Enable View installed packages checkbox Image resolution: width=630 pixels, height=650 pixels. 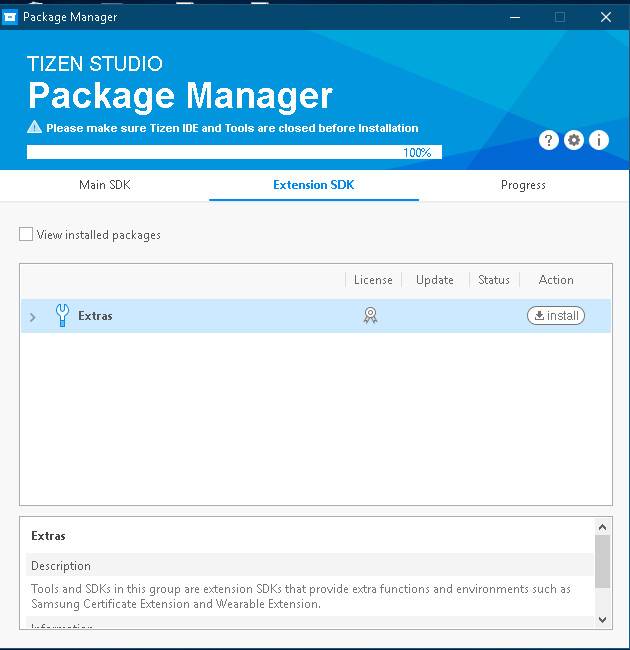point(26,234)
